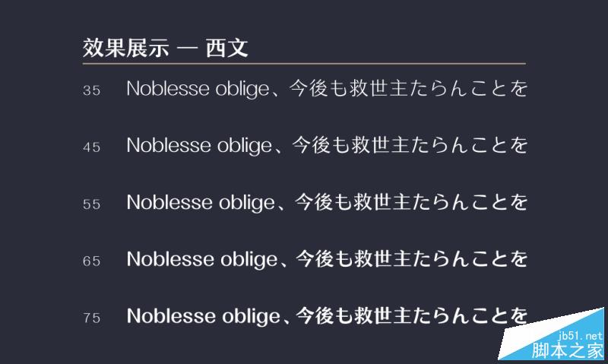608x364 pixels.
Task: Click the Japanese sample text in row 45
Action: (409, 145)
